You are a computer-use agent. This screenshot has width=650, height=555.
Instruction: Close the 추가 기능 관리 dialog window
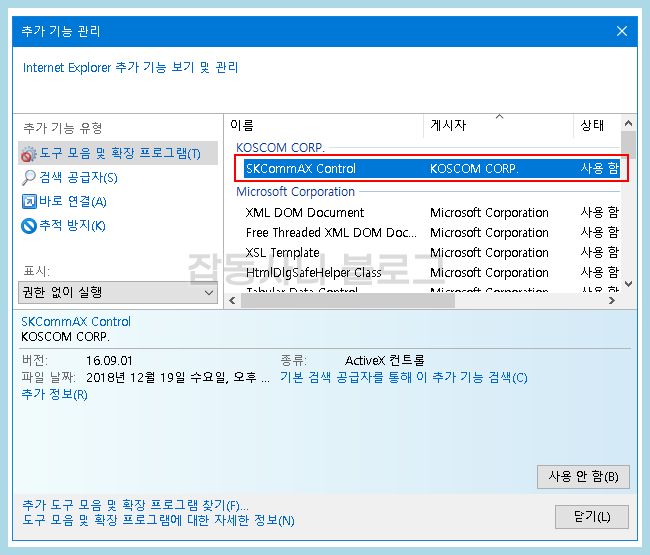621,31
